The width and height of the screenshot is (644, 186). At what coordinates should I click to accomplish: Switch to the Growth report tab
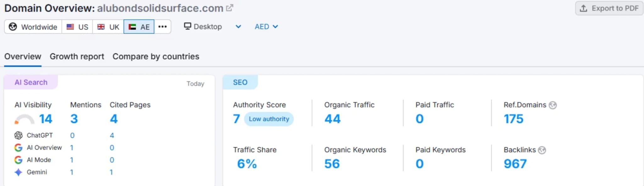pos(77,56)
